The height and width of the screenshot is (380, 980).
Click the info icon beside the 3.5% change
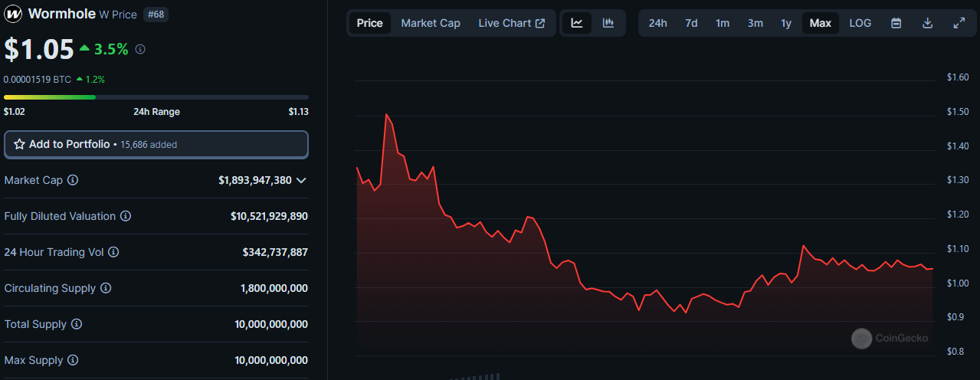click(140, 50)
